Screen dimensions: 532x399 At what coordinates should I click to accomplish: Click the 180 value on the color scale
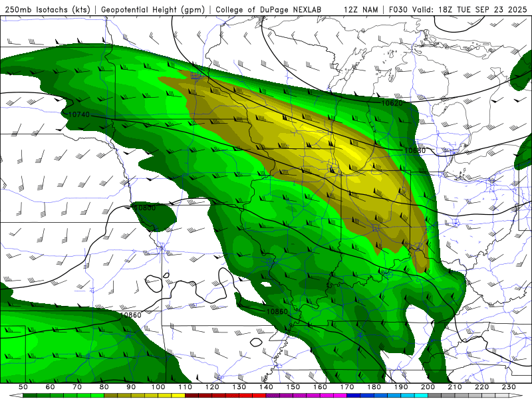[x=374, y=387]
